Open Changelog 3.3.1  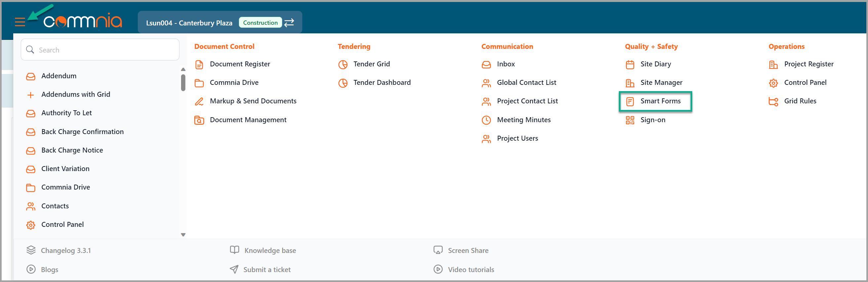coord(66,251)
